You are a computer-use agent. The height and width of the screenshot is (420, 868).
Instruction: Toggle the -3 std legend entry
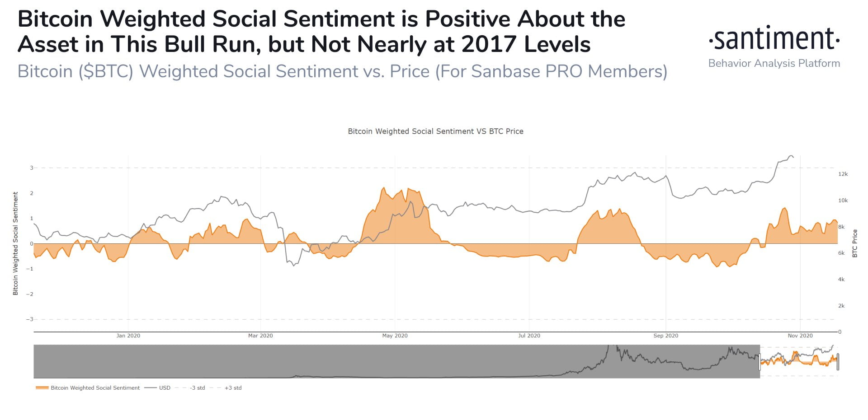(x=197, y=388)
